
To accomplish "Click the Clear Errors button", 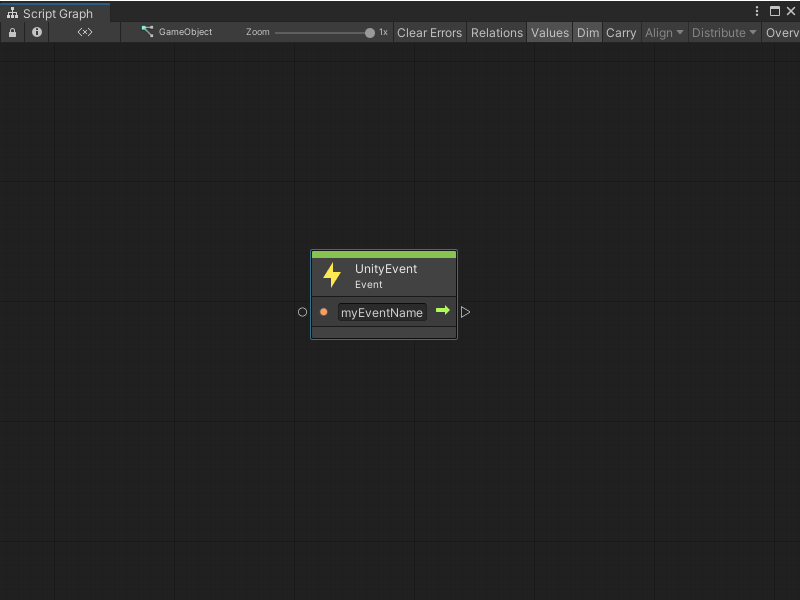I will click(430, 32).
